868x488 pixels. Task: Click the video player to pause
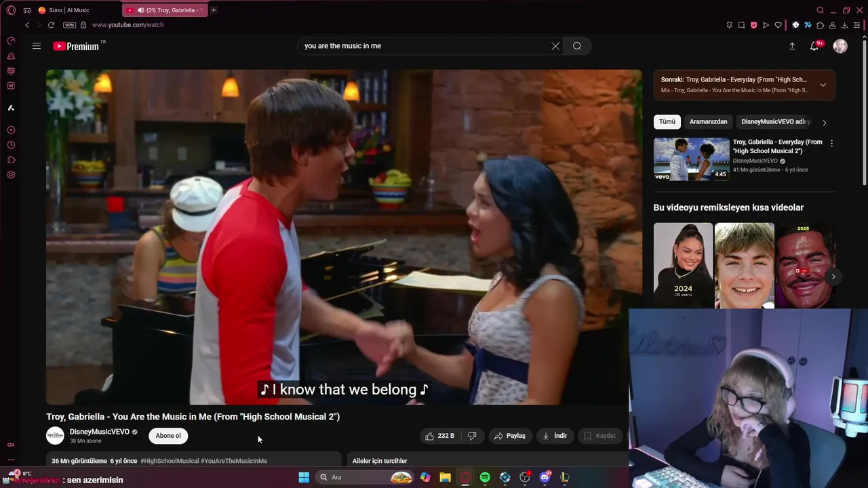(x=344, y=237)
